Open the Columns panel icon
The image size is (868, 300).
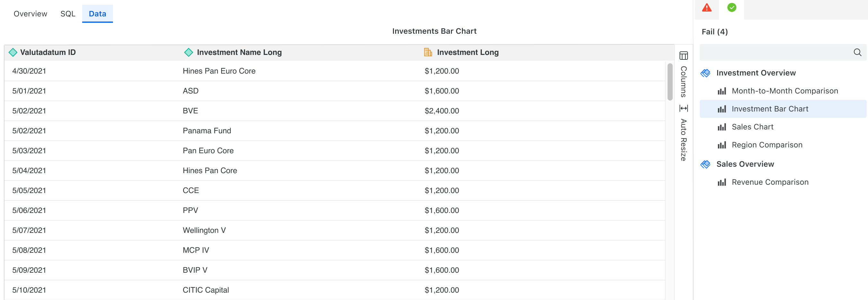click(x=683, y=56)
